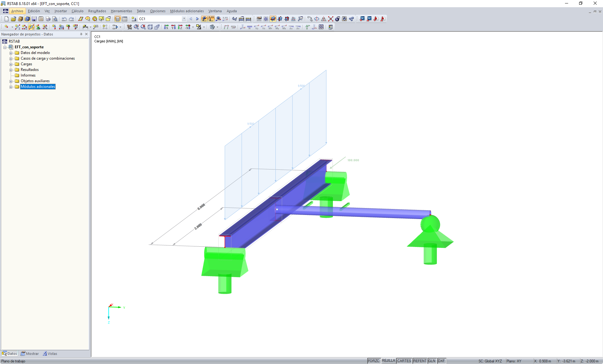Switch to the Mostrar navigator tab
The width and height of the screenshot is (603, 364).
tap(30, 354)
